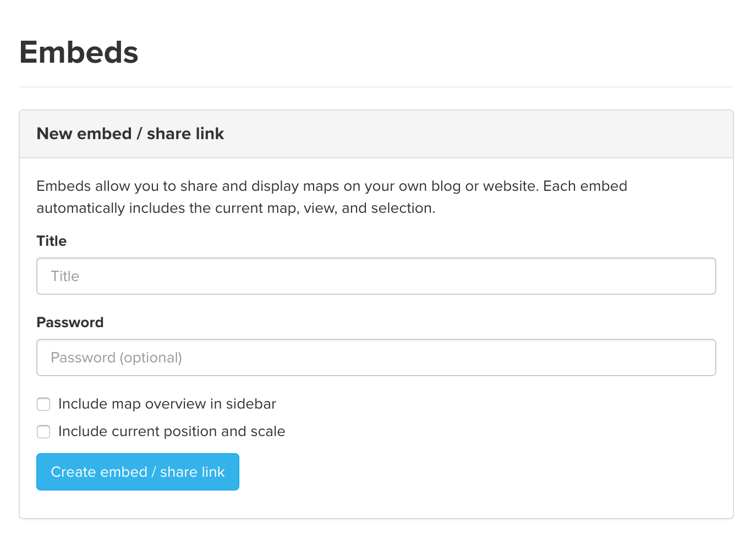756x540 pixels.
Task: Focus the Password (optional) input field
Action: (x=376, y=357)
